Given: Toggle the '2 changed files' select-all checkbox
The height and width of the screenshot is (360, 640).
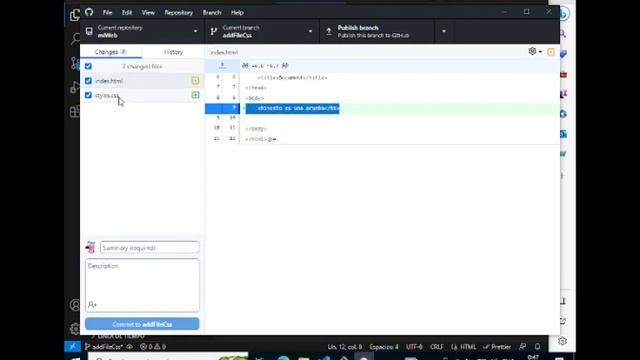Looking at the screenshot, I should pyautogui.click(x=88, y=66).
